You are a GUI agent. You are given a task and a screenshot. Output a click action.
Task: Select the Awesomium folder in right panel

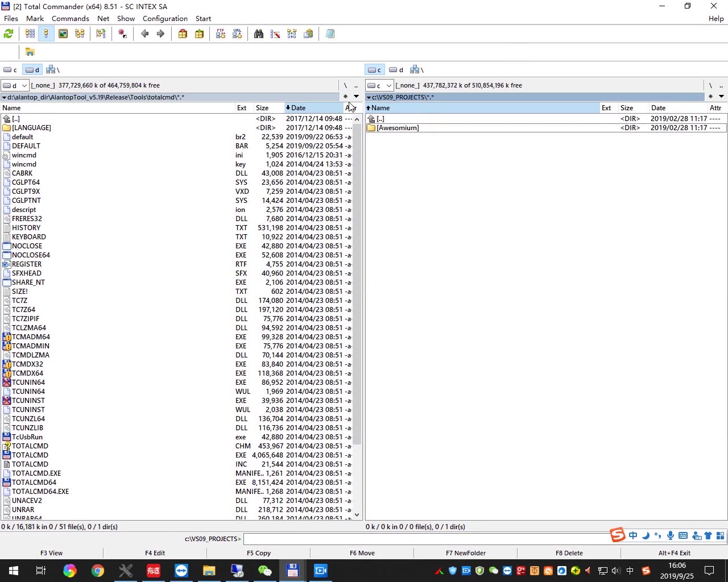pos(546,128)
